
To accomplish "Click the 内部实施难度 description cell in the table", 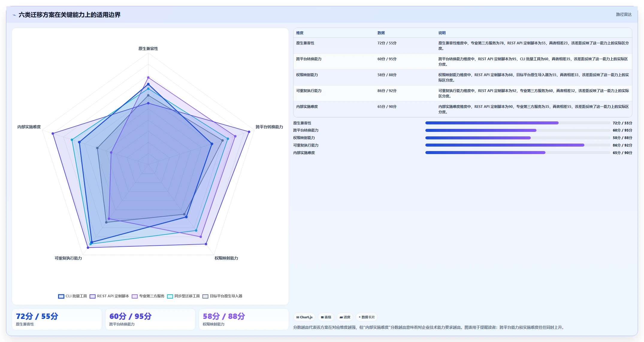I will click(533, 109).
